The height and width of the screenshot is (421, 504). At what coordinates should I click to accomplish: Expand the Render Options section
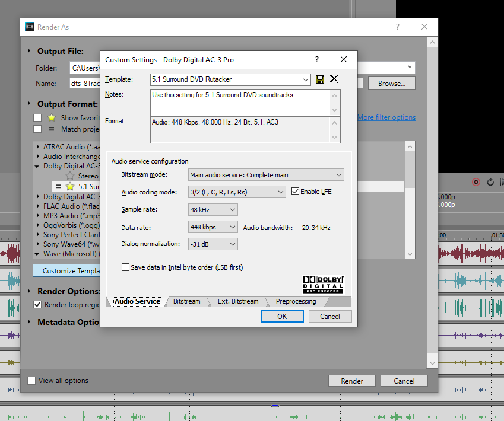pyautogui.click(x=29, y=291)
